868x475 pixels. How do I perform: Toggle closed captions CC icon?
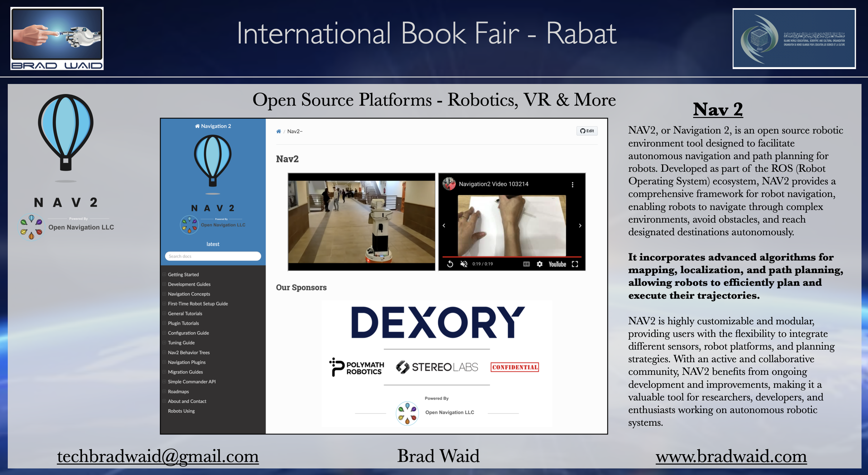pos(526,264)
